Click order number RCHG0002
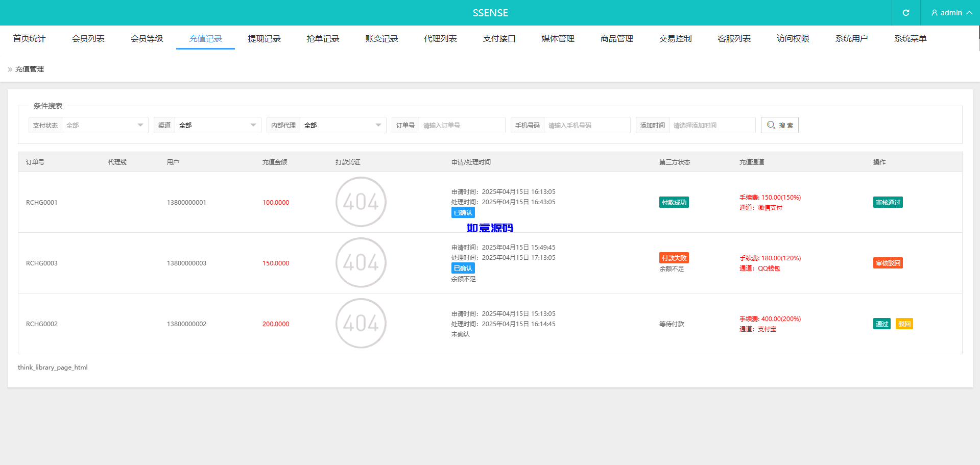980x465 pixels. pyautogui.click(x=42, y=324)
